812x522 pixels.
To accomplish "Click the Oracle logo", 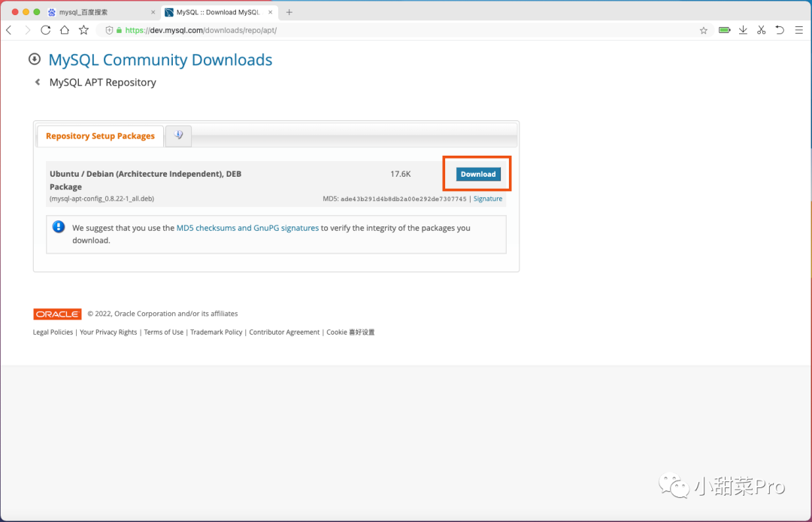I will (x=57, y=314).
